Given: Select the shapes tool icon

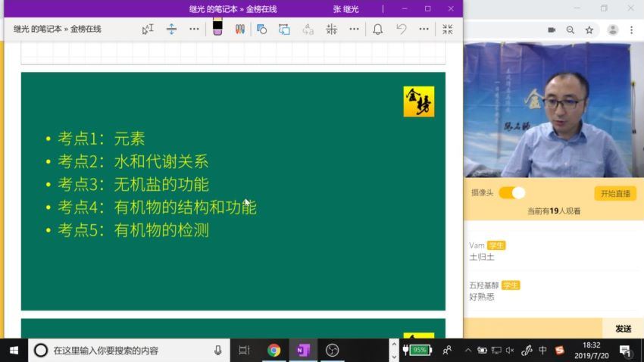Looking at the screenshot, I should [261, 29].
